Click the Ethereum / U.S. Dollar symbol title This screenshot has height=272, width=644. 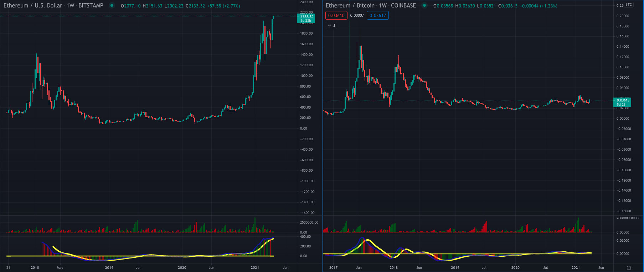coord(33,6)
